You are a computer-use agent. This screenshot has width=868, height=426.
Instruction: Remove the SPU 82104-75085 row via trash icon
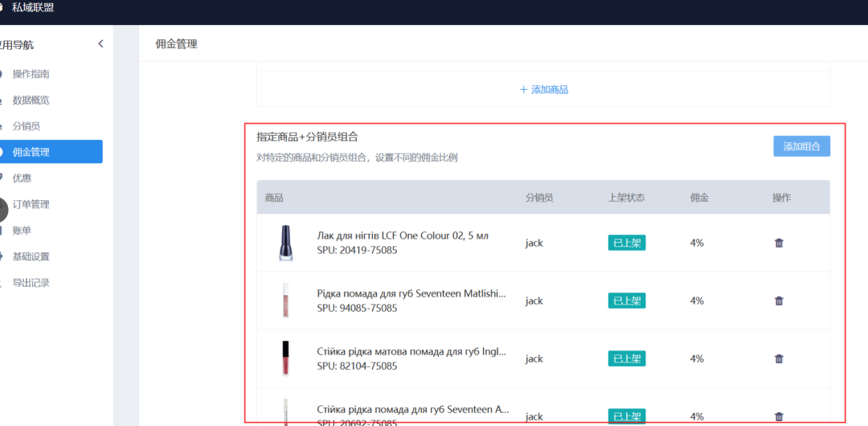point(779,359)
